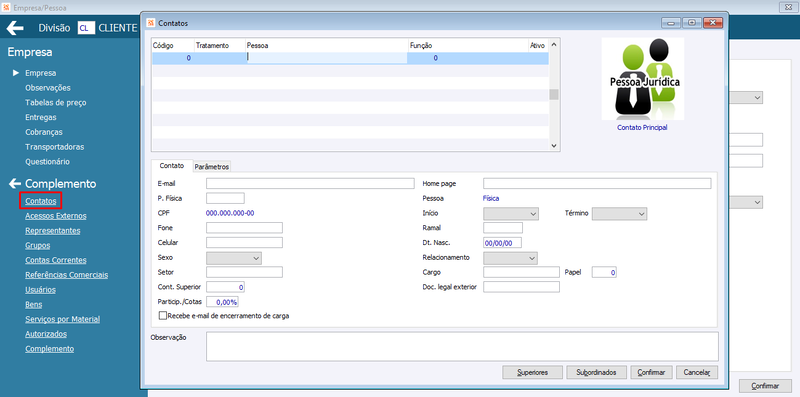Click the Cont. Superior field
Image resolution: width=800 pixels, height=397 pixels.
click(x=226, y=287)
